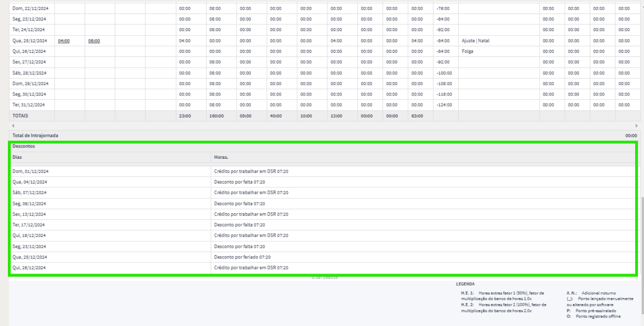Screen dimensions: 644x326
Task: Open the underlined 08:00 punch entry on 25/12/2024
Action: click(x=94, y=41)
